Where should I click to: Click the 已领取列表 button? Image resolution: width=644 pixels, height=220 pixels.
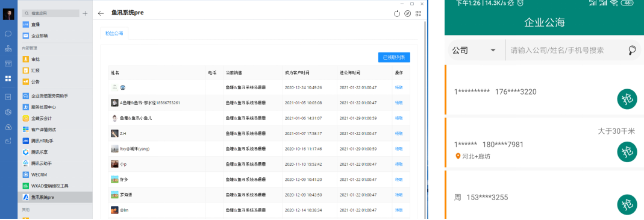394,58
